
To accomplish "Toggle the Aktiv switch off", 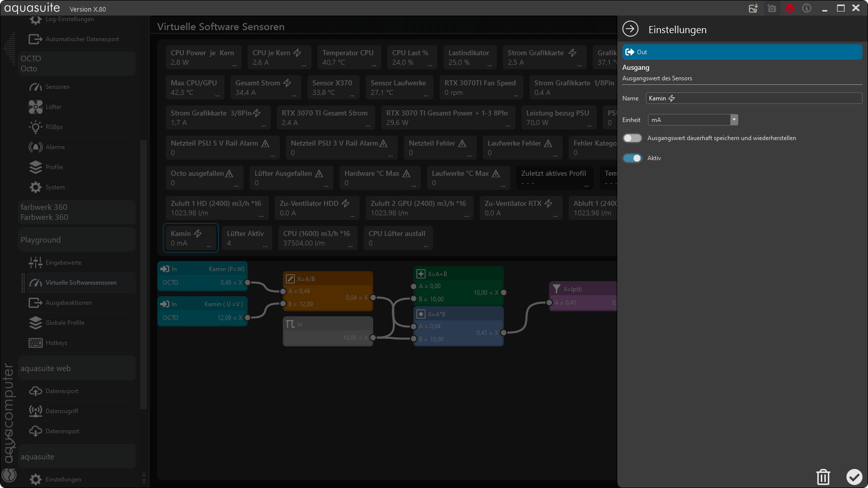I will [632, 158].
